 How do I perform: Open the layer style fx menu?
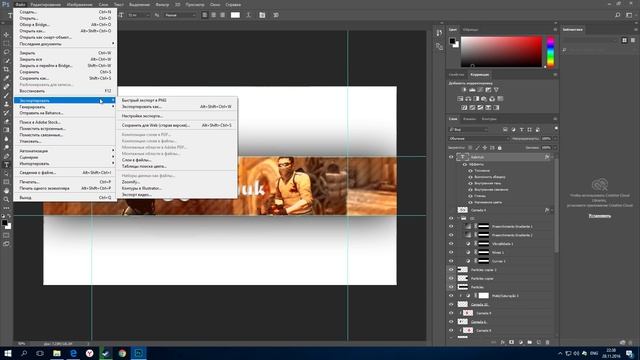tap(502, 342)
